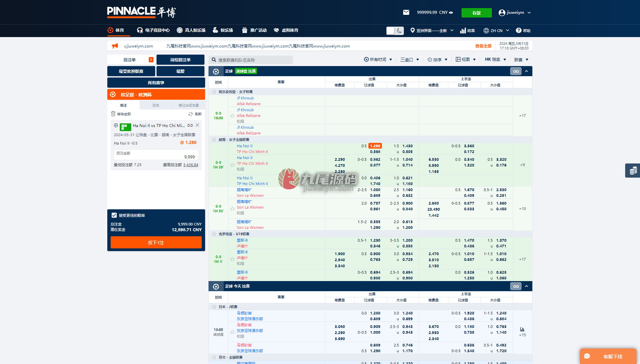Click the trash icon to remove all bets
The width and height of the screenshot is (640, 364).
pos(113,114)
